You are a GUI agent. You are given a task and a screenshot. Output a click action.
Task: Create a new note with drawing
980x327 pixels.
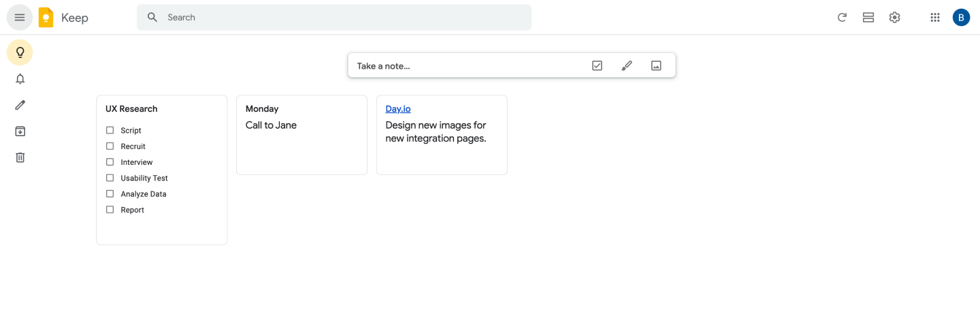[x=627, y=65]
